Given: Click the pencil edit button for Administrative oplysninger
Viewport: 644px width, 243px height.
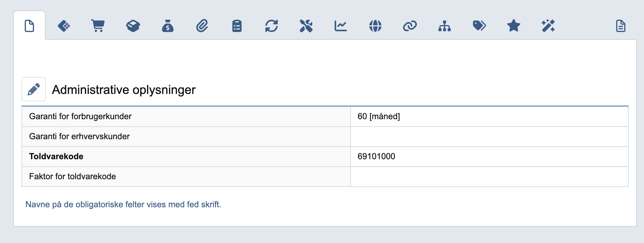Looking at the screenshot, I should click(34, 89).
